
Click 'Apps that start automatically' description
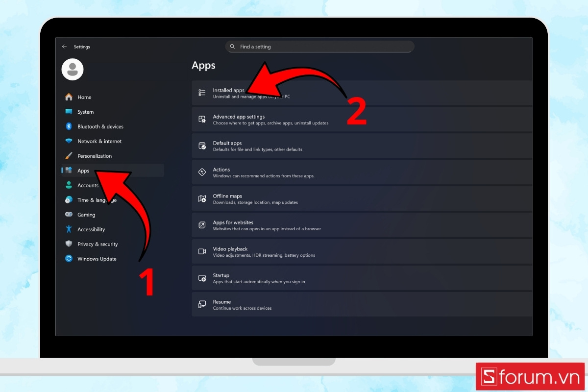259,282
